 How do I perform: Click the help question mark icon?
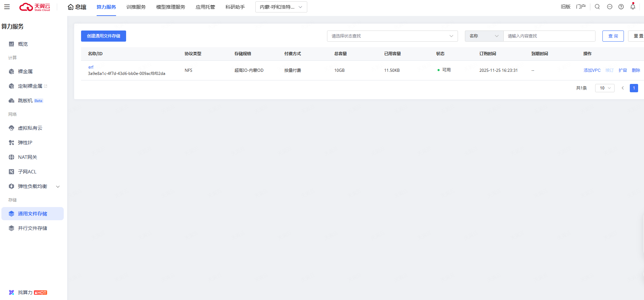621,7
